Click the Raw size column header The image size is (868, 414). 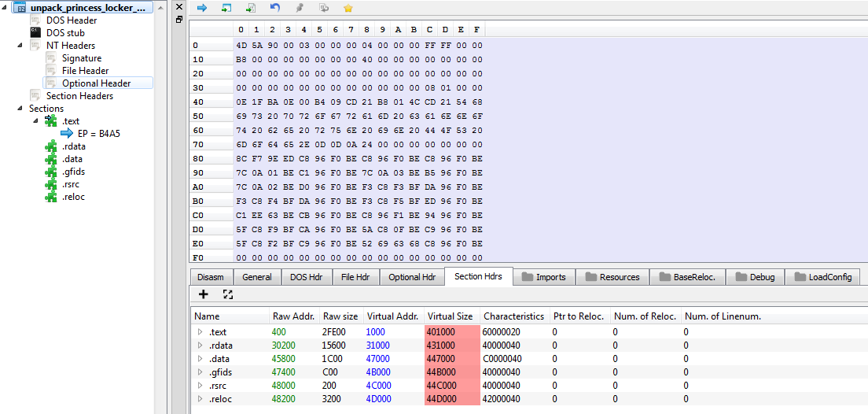point(340,316)
